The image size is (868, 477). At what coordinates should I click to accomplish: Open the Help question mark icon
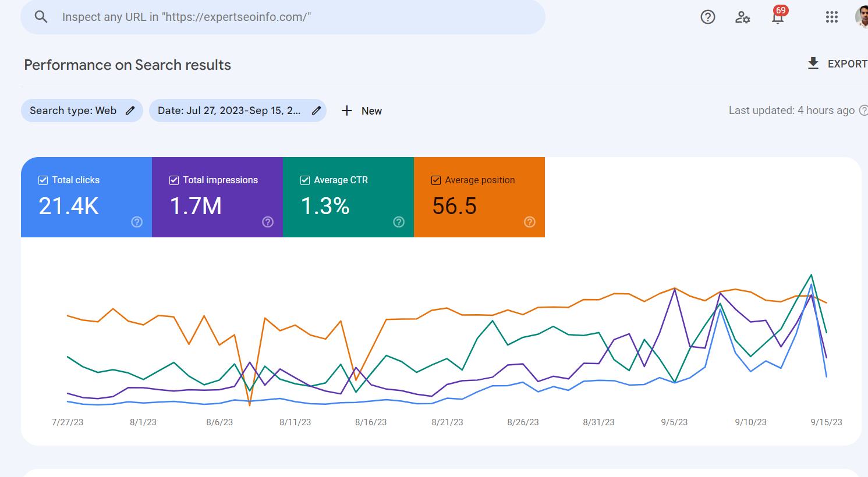coord(707,17)
